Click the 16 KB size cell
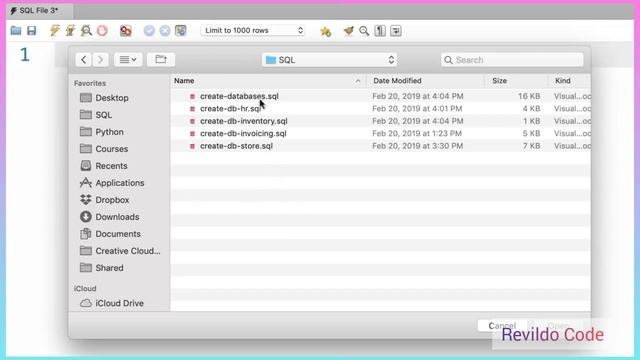640x360 pixels. (529, 96)
